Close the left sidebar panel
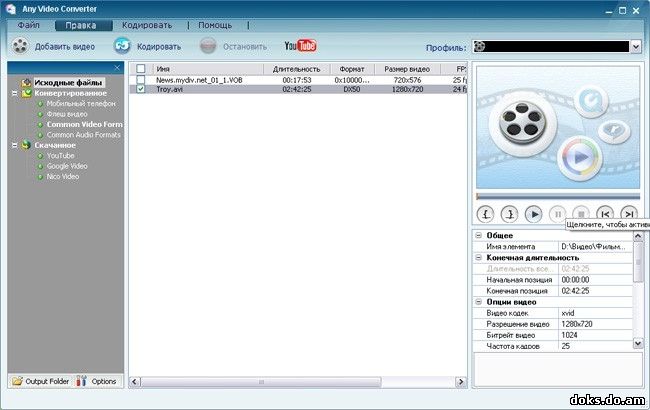This screenshot has width=650, height=410. coord(117,68)
